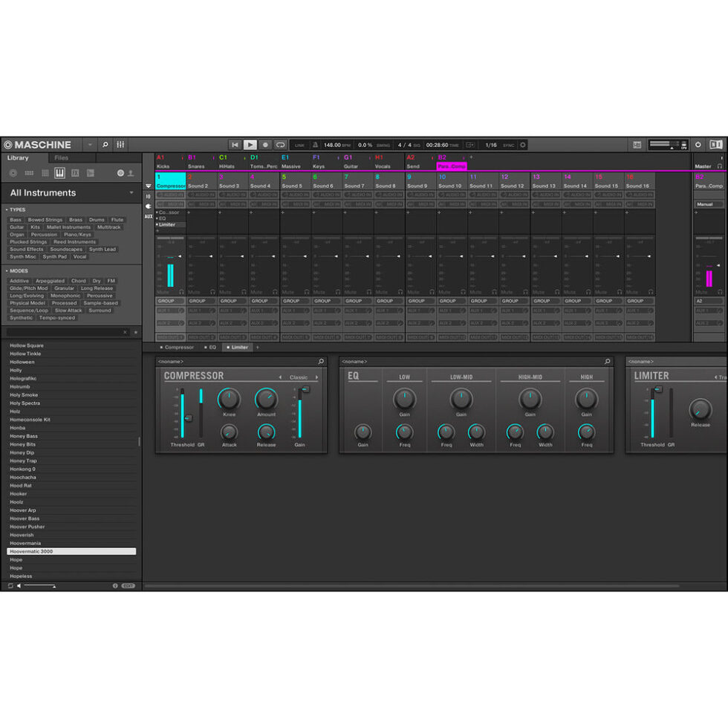
Task: Switch to the Files tab
Action: (x=61, y=157)
